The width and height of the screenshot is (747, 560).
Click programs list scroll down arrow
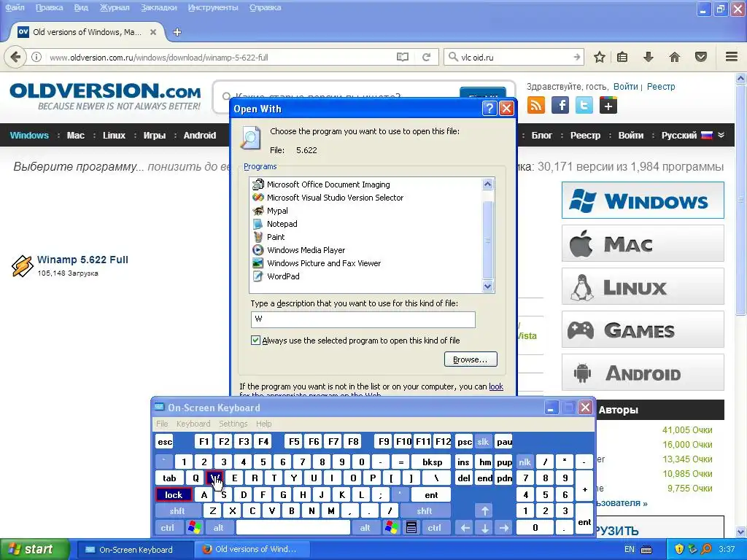487,286
